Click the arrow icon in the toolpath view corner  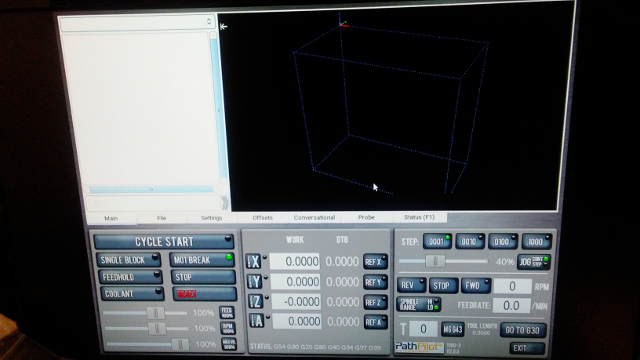coord(223,27)
